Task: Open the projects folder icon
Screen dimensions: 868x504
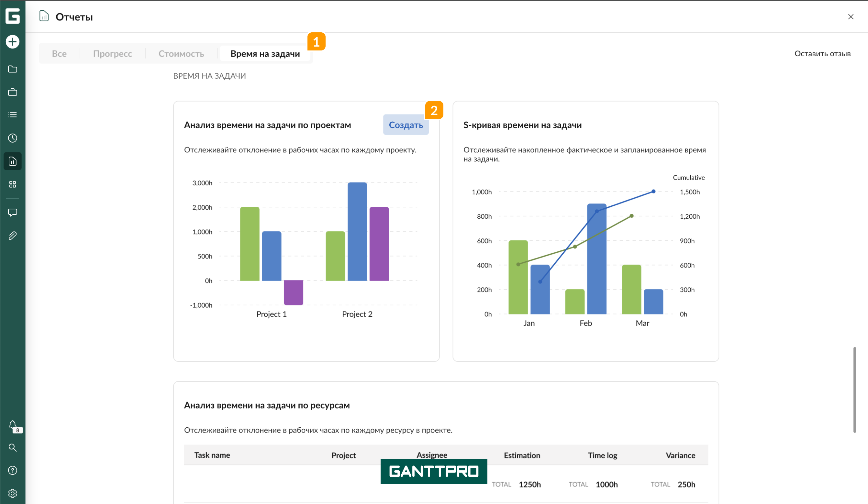Action: 13,69
